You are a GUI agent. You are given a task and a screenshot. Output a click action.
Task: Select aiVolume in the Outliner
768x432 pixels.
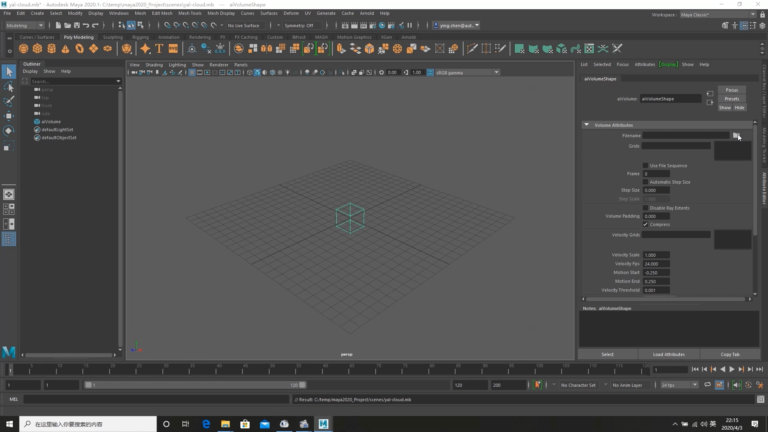click(51, 121)
